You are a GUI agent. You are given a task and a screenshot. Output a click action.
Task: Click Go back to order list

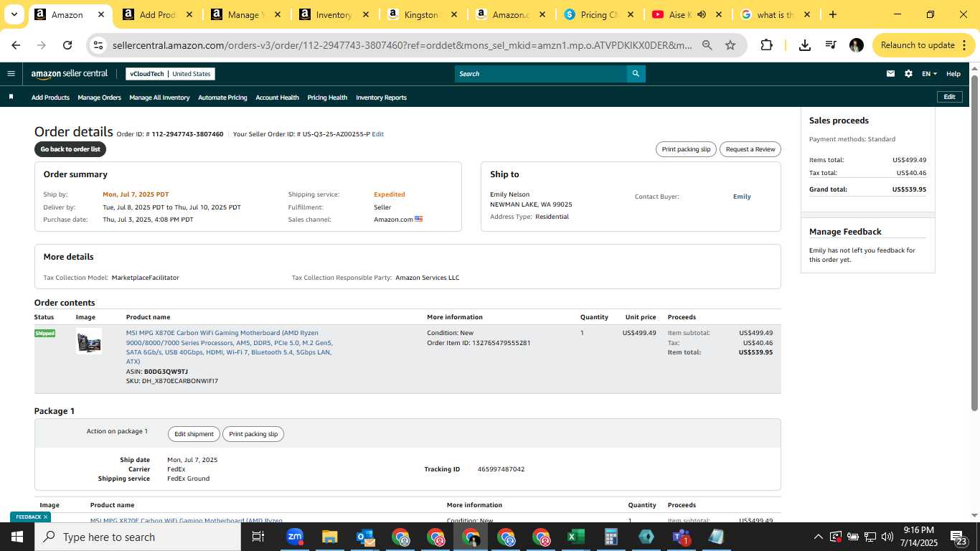point(70,149)
